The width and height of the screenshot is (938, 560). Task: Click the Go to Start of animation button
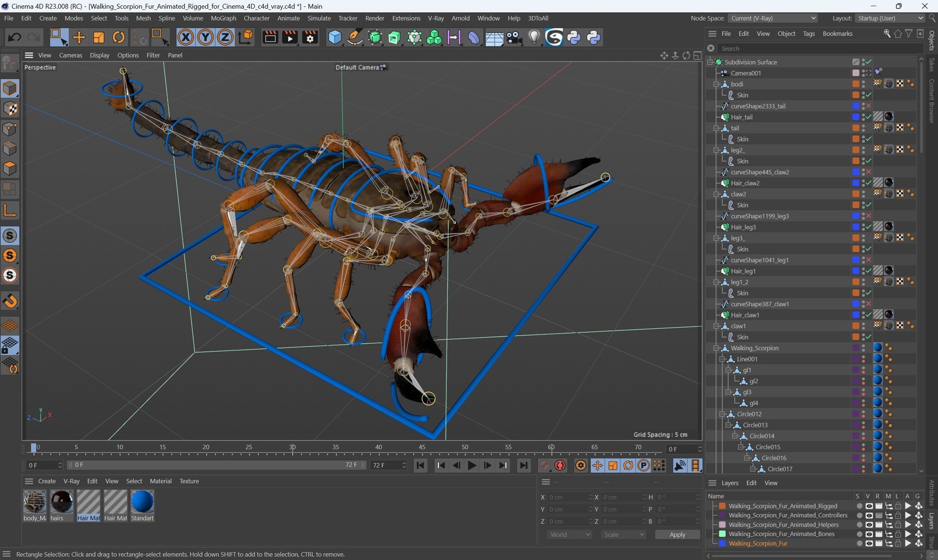[x=421, y=465]
